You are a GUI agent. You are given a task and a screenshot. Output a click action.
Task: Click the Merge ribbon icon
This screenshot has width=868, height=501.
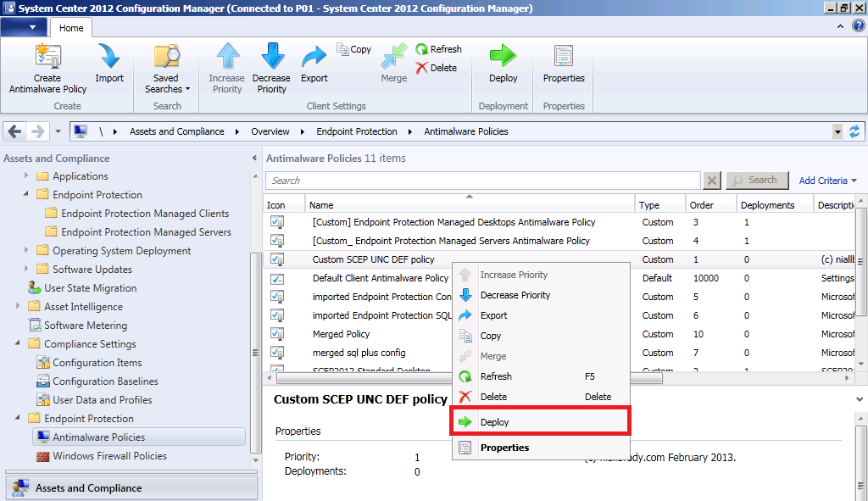[x=394, y=57]
